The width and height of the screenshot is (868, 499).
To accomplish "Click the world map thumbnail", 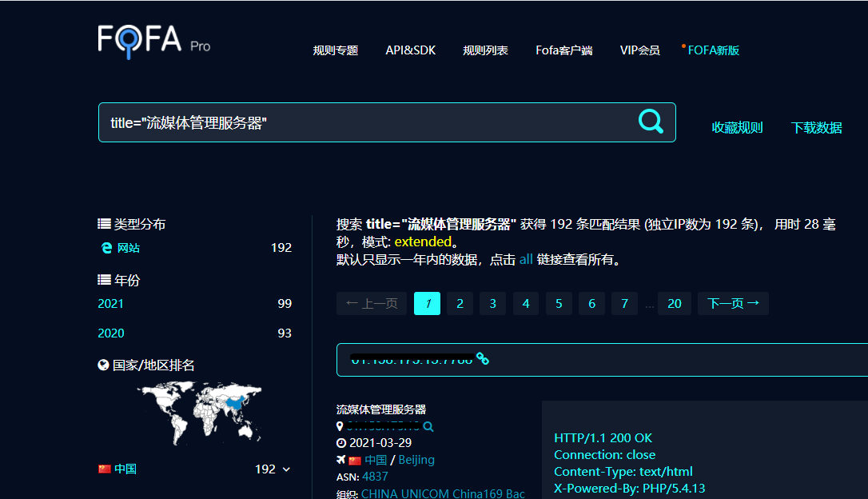I will (199, 413).
